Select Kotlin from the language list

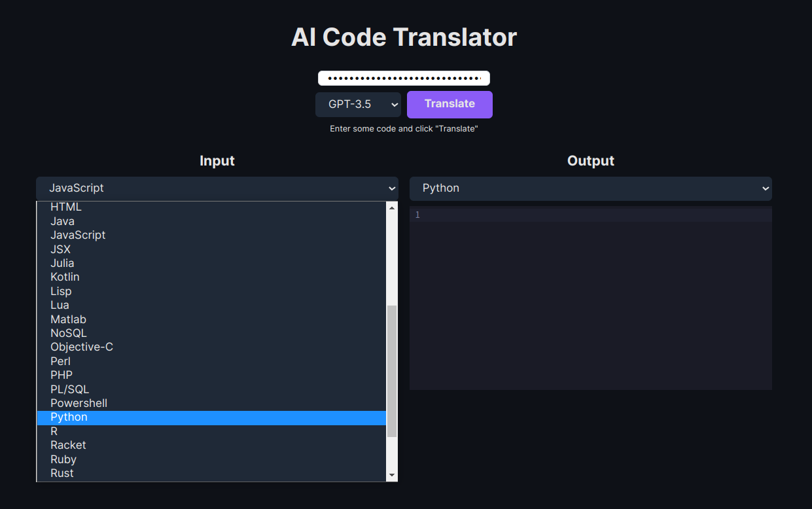click(x=65, y=277)
